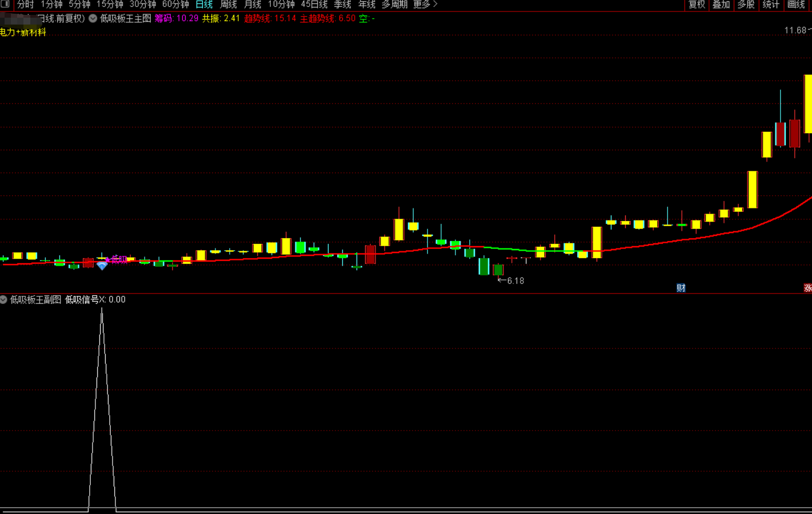Select the 45日线 period

pos(314,5)
